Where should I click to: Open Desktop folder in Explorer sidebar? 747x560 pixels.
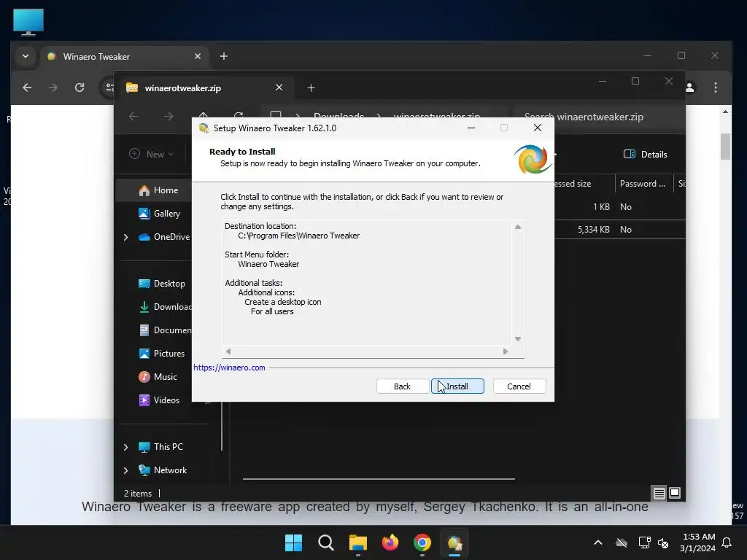click(161, 284)
